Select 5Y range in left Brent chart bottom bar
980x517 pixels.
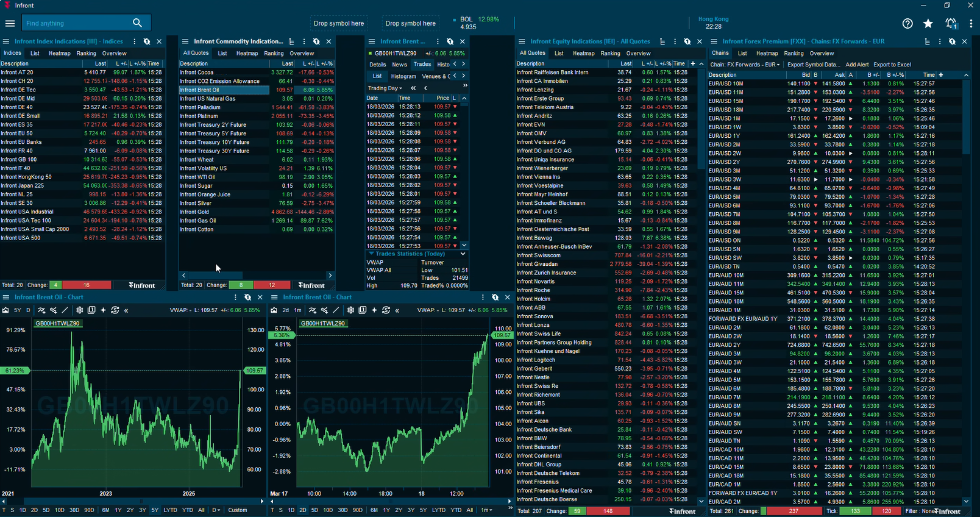pyautogui.click(x=155, y=510)
